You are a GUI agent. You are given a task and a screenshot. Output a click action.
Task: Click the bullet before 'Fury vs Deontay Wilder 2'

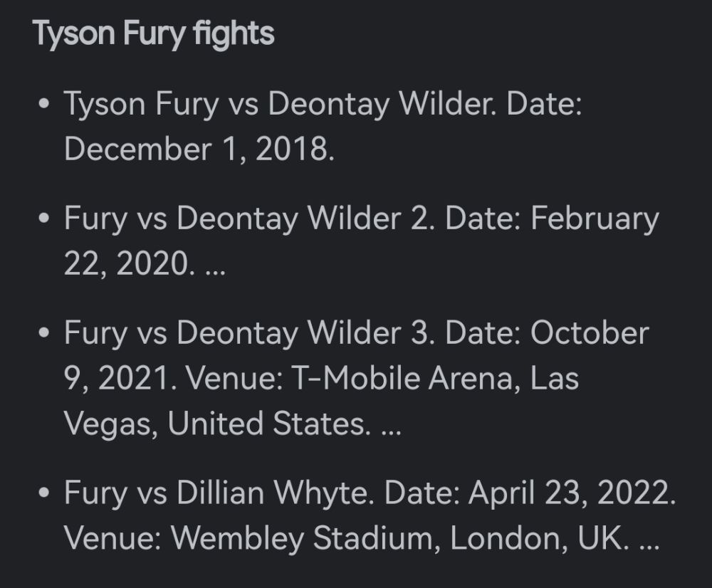pos(43,219)
